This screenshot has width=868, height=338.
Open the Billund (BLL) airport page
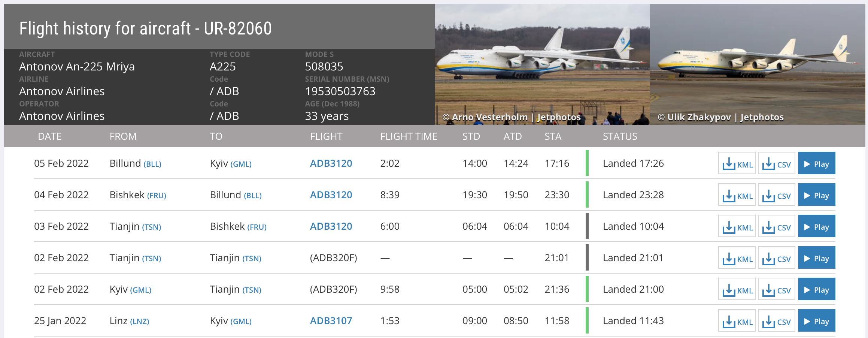coord(153,164)
